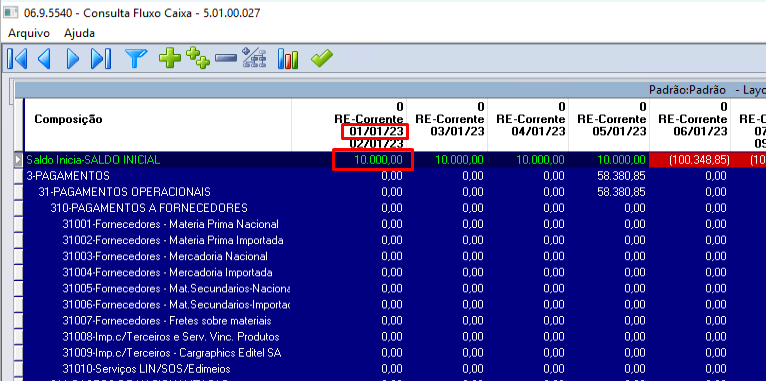
Task: Click the double green plus icon
Action: [x=198, y=58]
